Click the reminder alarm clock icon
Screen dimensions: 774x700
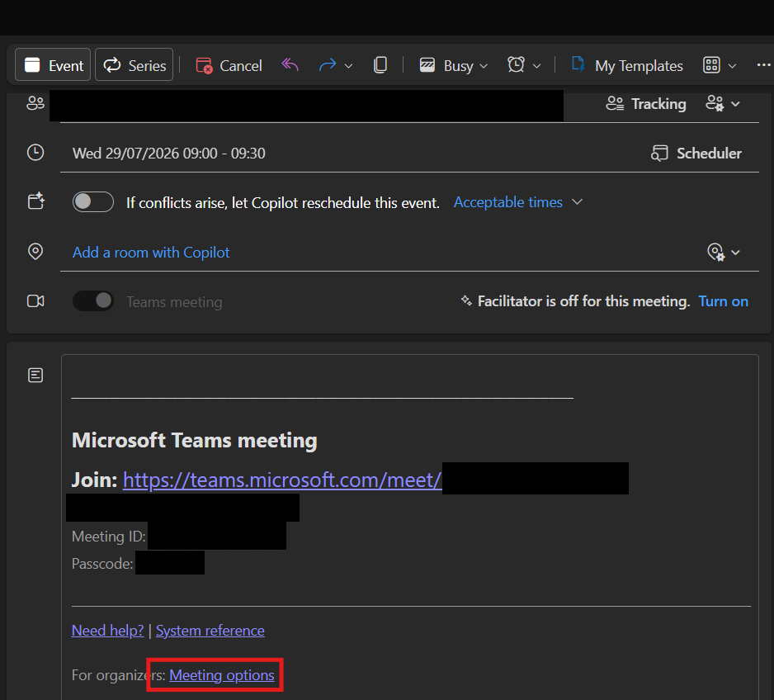click(x=516, y=64)
